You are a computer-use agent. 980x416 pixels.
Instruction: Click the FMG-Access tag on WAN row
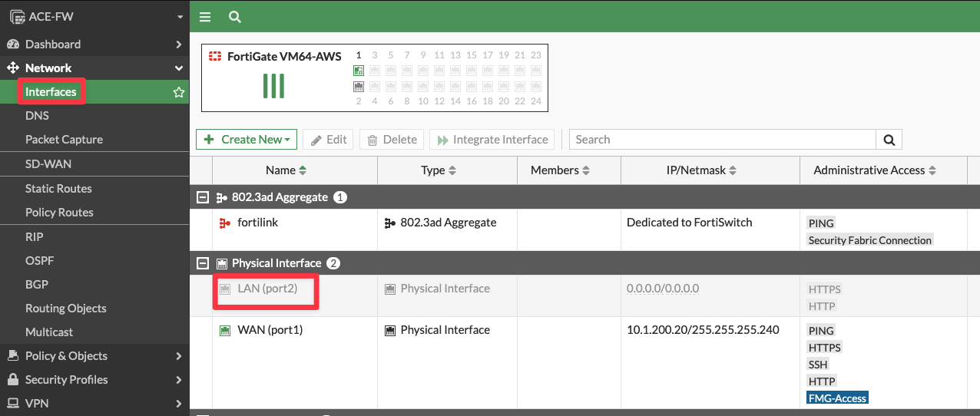click(837, 398)
